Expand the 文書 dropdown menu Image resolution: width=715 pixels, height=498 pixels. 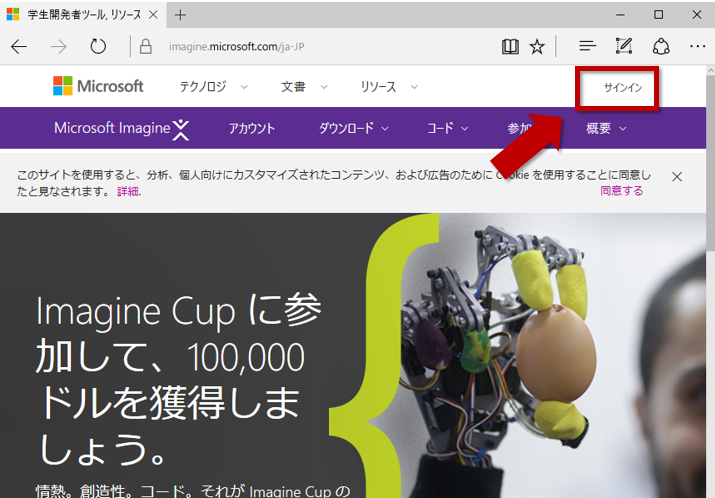tap(304, 87)
